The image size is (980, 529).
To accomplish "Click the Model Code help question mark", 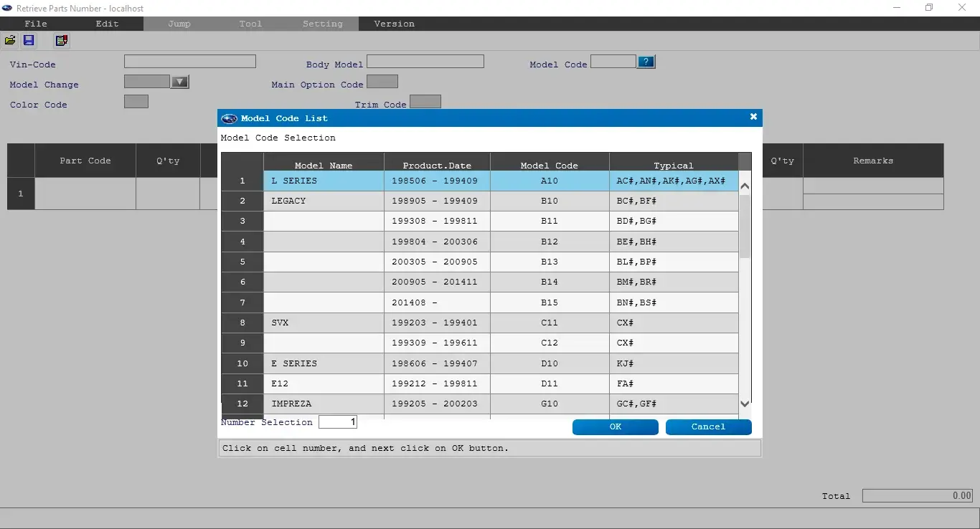I will (x=646, y=62).
